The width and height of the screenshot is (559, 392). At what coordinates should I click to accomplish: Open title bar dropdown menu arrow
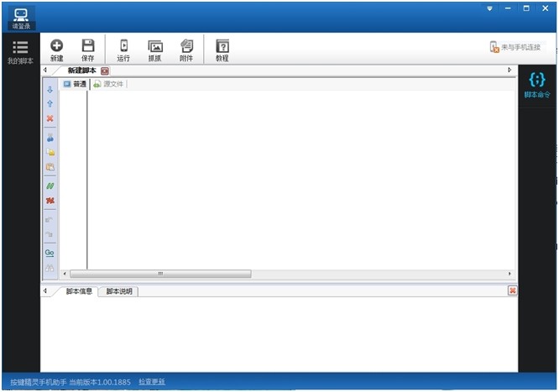490,8
